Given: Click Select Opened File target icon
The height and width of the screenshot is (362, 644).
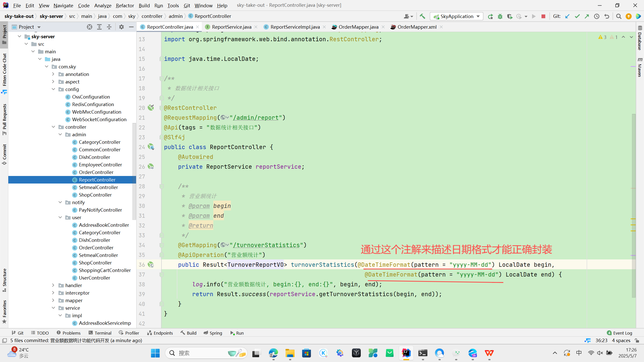Looking at the screenshot, I should click(89, 27).
